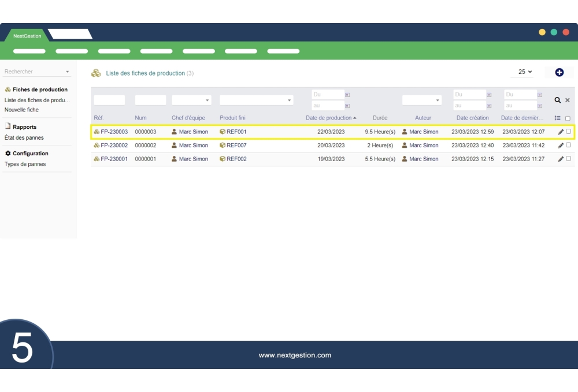Click the Réf. filter input field
Image resolution: width=578 pixels, height=392 pixels.
(109, 100)
